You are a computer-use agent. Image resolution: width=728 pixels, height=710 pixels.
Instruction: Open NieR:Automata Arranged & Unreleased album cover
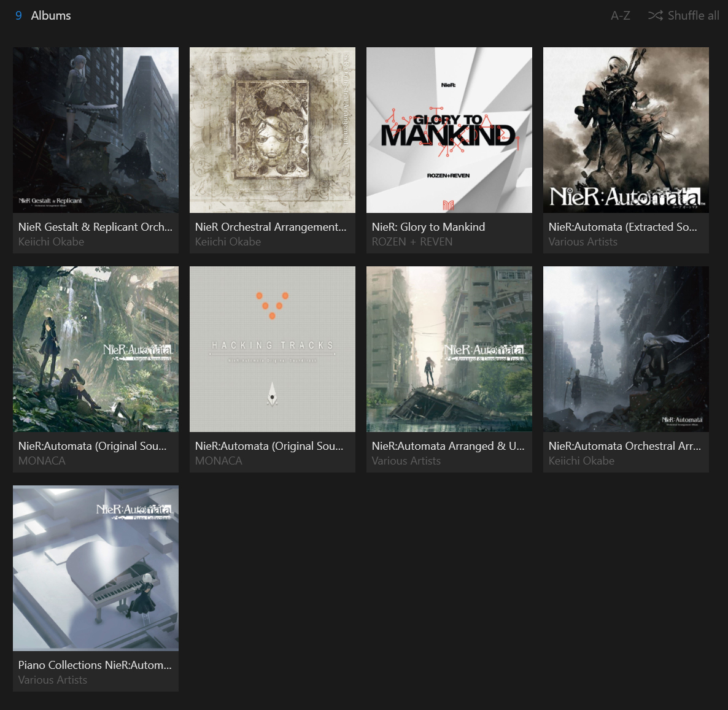coord(449,349)
